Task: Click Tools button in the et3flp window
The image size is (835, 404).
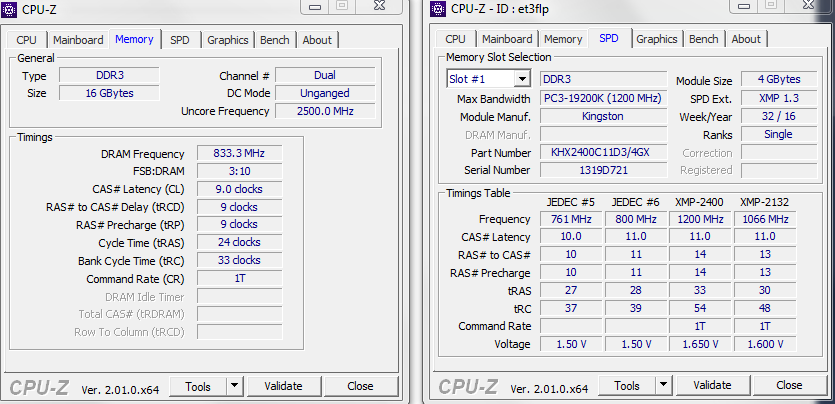Action: coord(627,385)
